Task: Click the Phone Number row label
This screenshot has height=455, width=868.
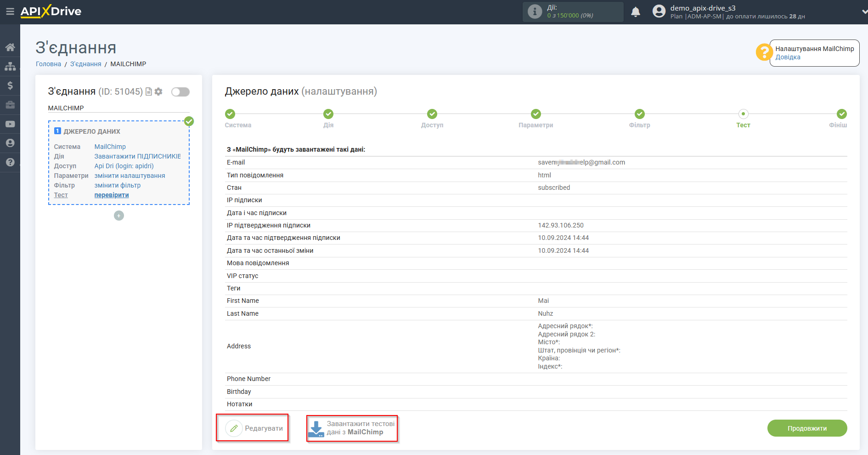Action: (x=248, y=379)
